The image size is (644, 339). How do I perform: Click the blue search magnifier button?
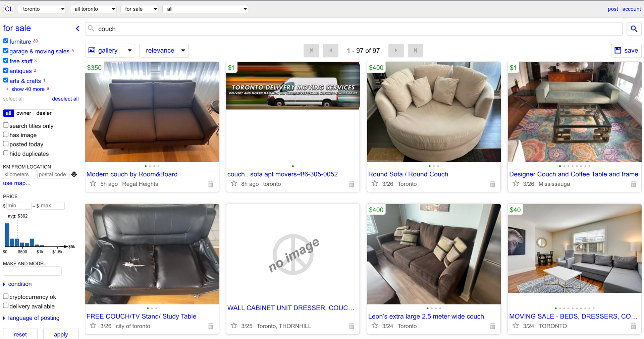(634, 29)
